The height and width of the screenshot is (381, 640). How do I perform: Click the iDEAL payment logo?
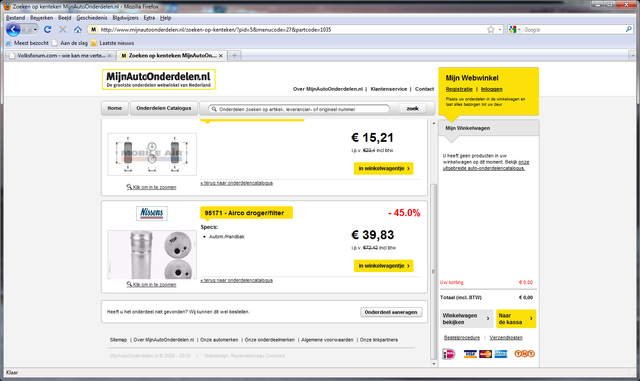[449, 354]
